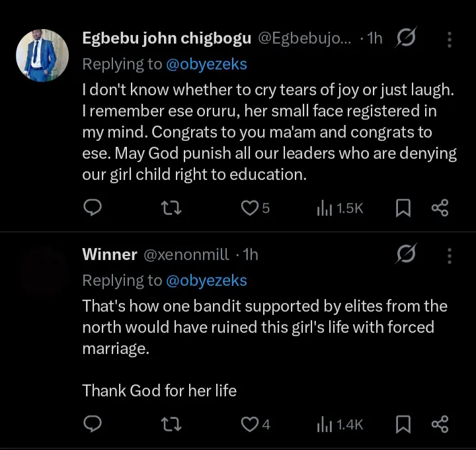Open more options for Winner's tweet
The width and height of the screenshot is (476, 450).
pos(450,254)
